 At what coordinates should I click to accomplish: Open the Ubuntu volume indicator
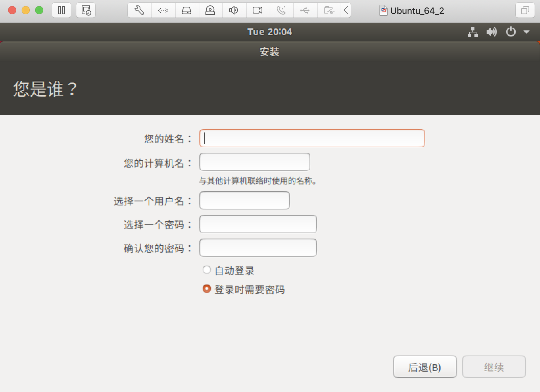tap(491, 32)
